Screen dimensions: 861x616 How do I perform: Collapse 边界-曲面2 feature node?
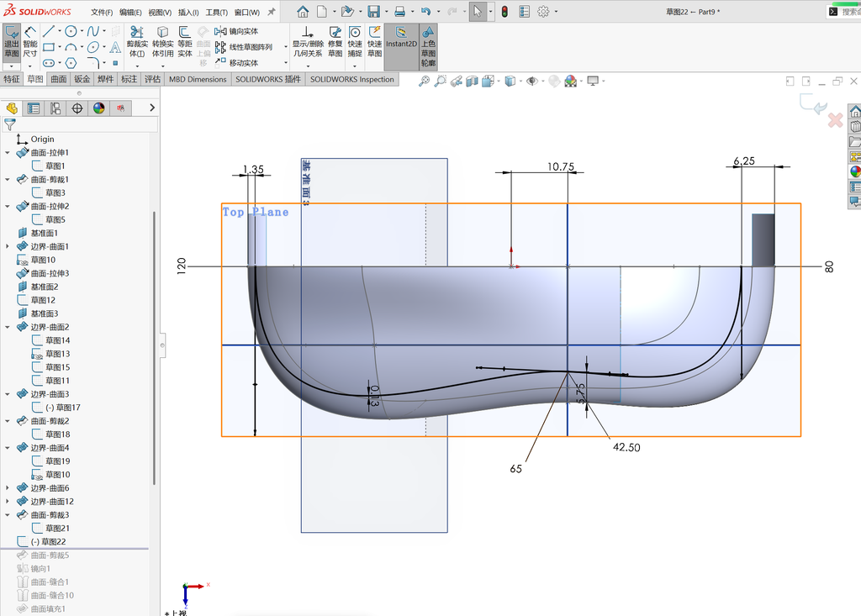7,327
